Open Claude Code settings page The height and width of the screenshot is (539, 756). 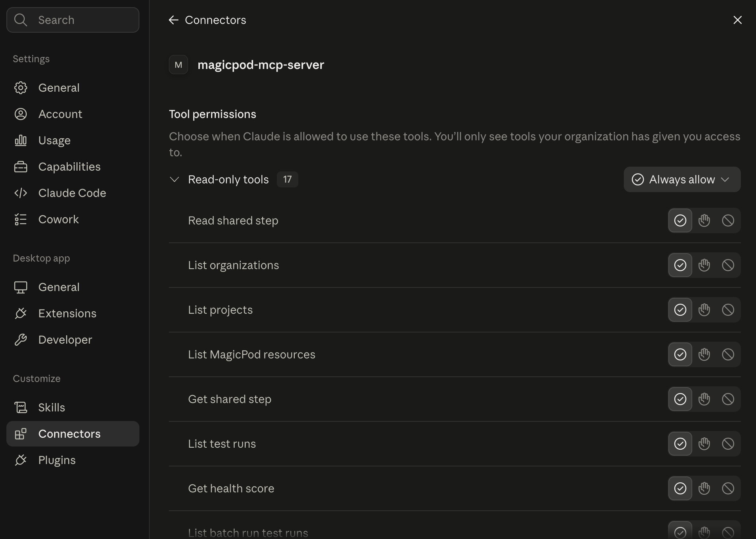[73, 193]
